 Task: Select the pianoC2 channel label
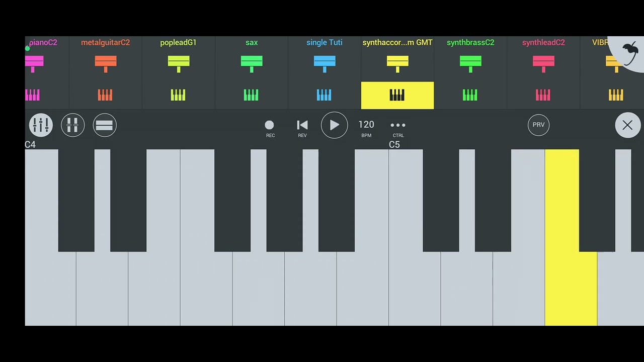pyautogui.click(x=43, y=43)
